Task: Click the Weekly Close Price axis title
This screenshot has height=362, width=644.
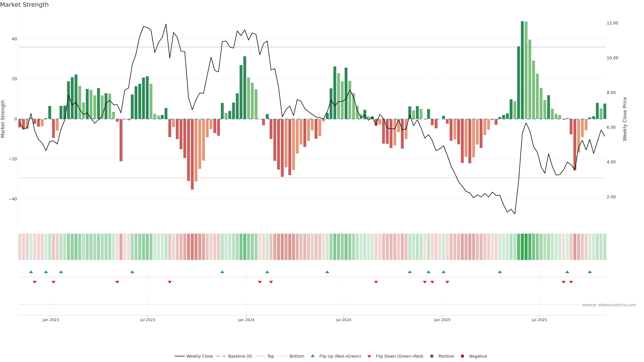Action: 625,119
